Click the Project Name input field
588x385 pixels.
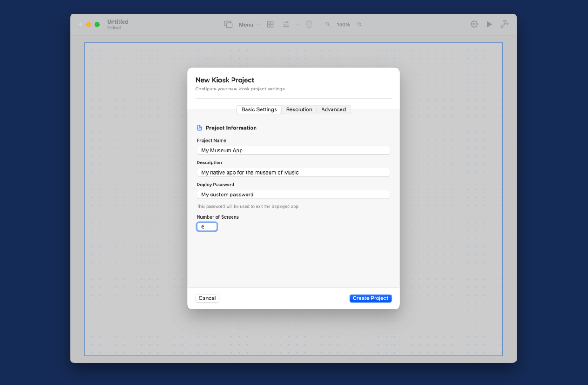point(294,150)
